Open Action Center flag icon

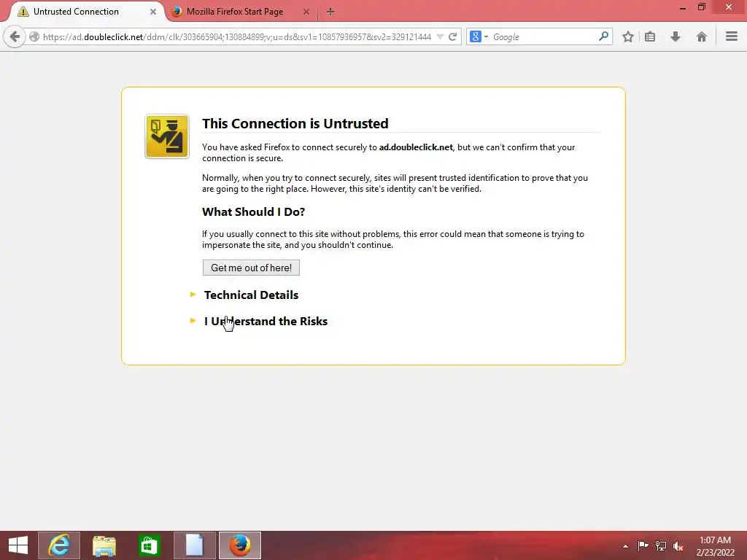click(x=643, y=545)
